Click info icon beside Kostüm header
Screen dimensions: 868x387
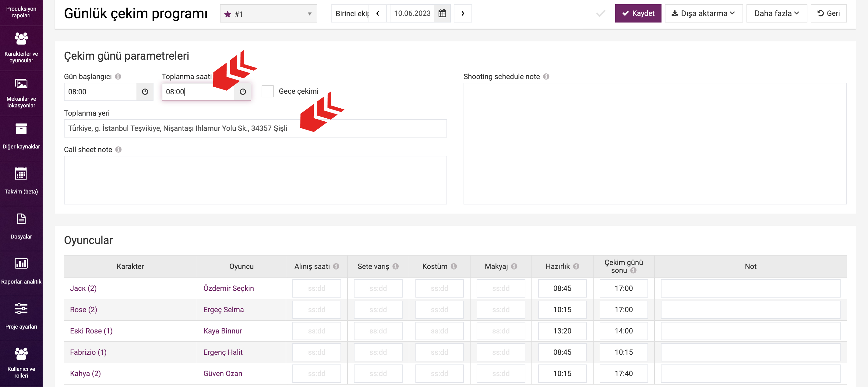(x=453, y=266)
